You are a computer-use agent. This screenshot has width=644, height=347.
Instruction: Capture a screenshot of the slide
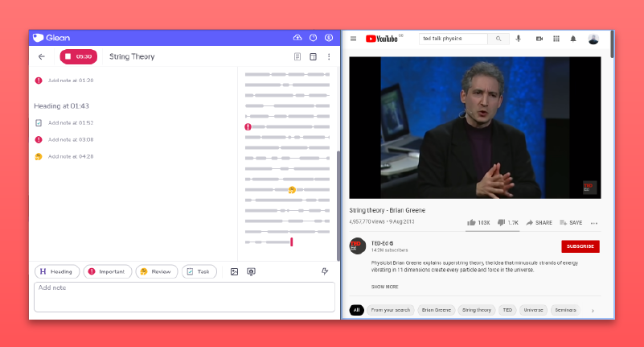click(251, 271)
